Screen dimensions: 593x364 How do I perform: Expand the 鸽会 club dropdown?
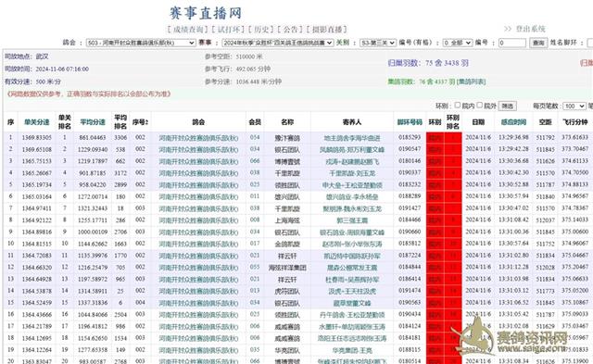[x=141, y=44]
